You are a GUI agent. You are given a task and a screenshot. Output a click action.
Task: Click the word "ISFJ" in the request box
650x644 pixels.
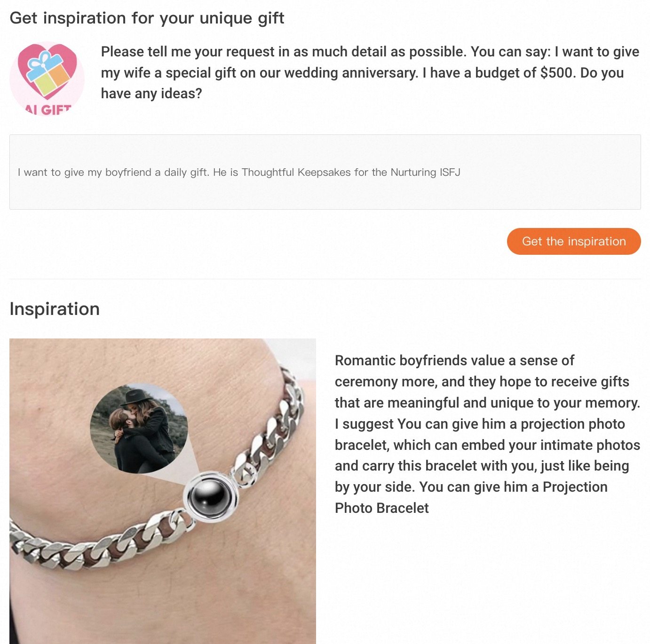coord(450,172)
